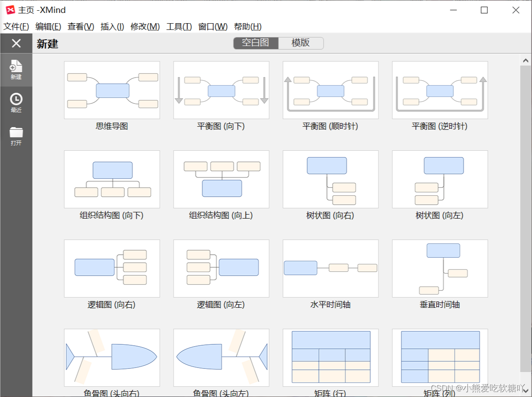Viewport: 532px width, 397px height.
Task: Open the 最近 (Recent) sidebar icon
Action: [16, 103]
